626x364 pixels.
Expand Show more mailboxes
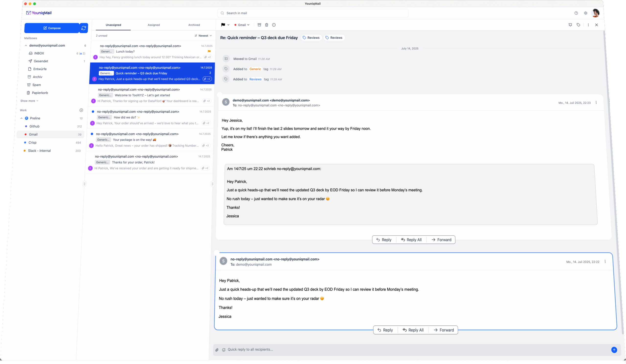pos(29,101)
